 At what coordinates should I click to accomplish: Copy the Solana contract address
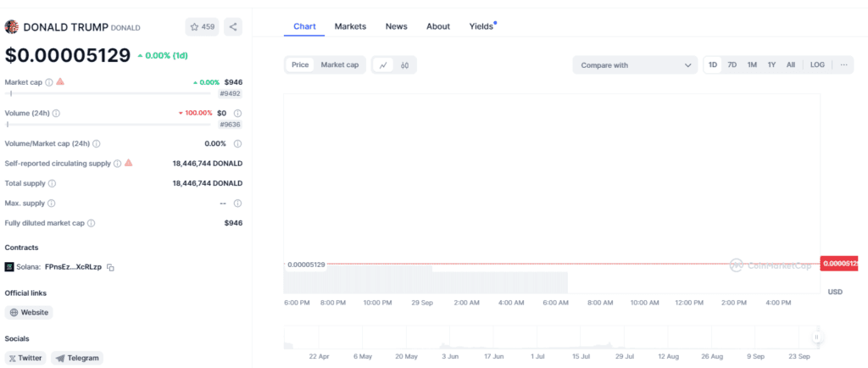pos(111,267)
